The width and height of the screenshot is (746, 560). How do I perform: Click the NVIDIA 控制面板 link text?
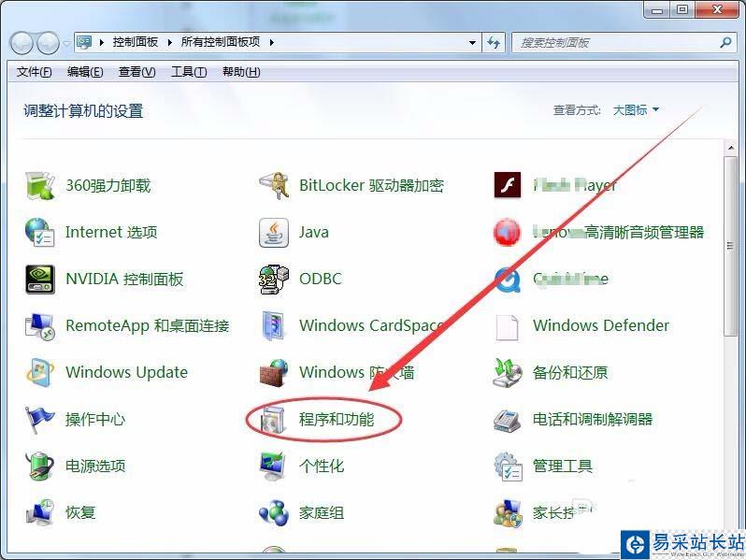pyautogui.click(x=124, y=279)
